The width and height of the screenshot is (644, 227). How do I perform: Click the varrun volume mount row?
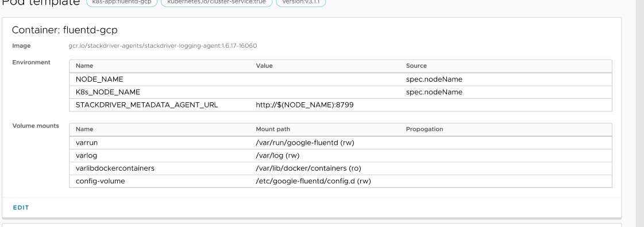pos(341,143)
